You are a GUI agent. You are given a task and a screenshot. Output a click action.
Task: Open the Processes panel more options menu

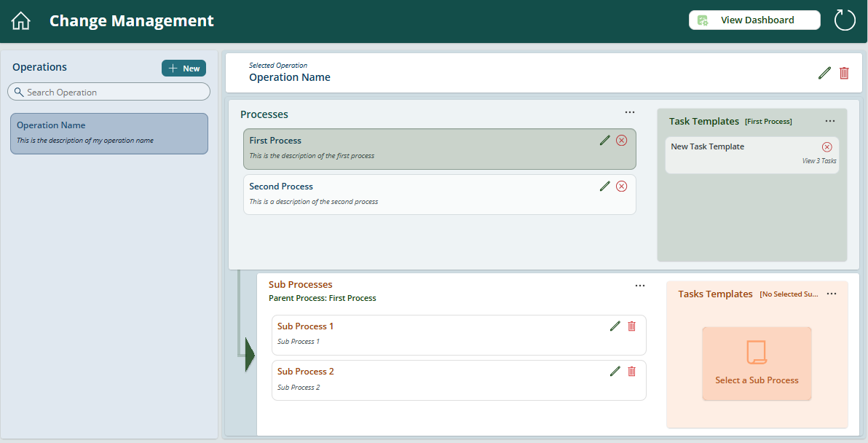coord(630,112)
